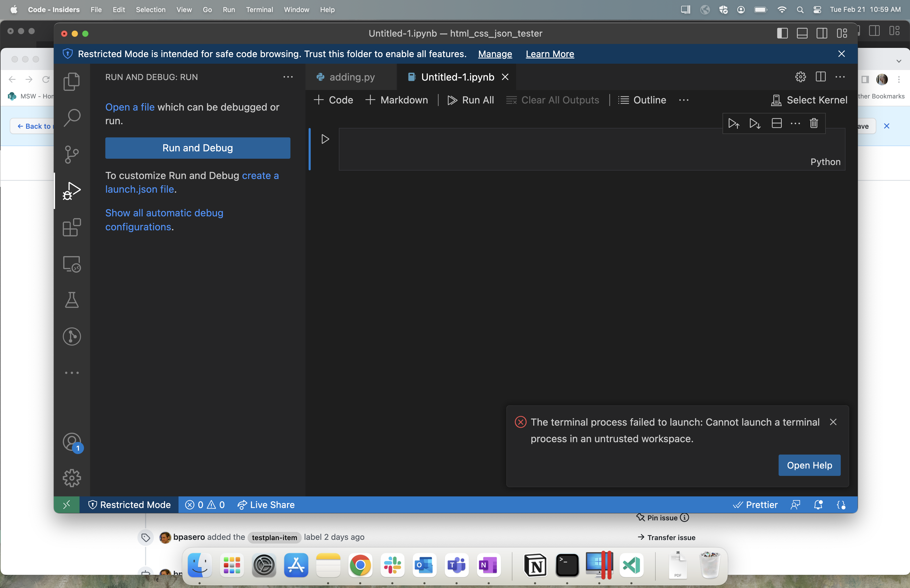Delete the notebook cell with trash icon
The height and width of the screenshot is (588, 910).
(814, 123)
